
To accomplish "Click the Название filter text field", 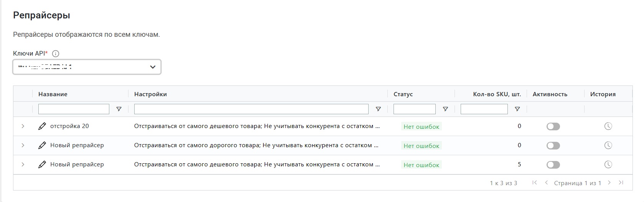I will click(74, 109).
